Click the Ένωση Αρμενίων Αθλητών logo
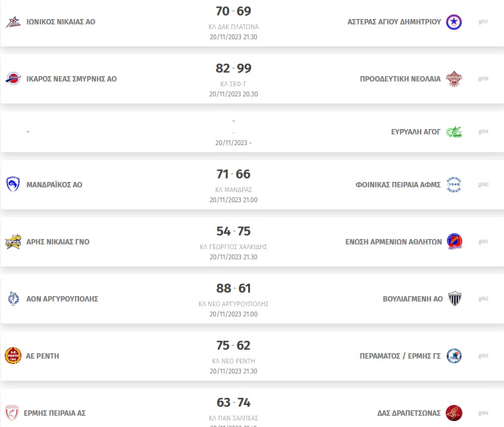 tap(455, 241)
